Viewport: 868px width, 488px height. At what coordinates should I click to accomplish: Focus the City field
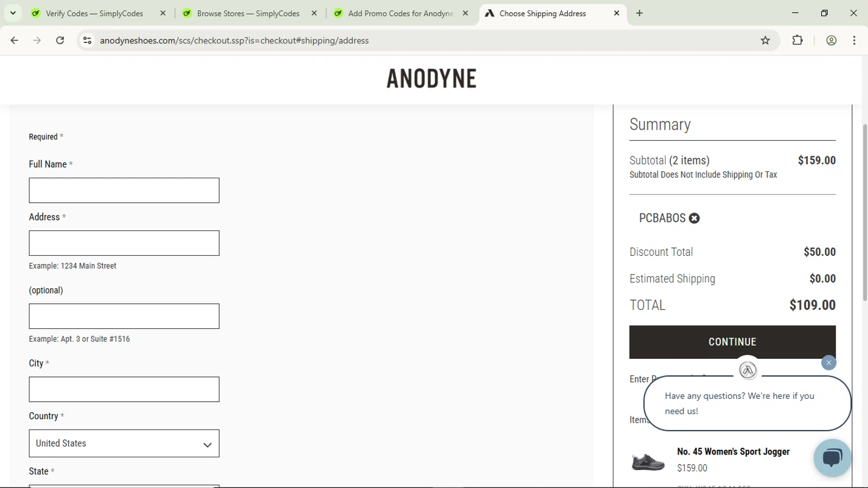click(x=124, y=390)
